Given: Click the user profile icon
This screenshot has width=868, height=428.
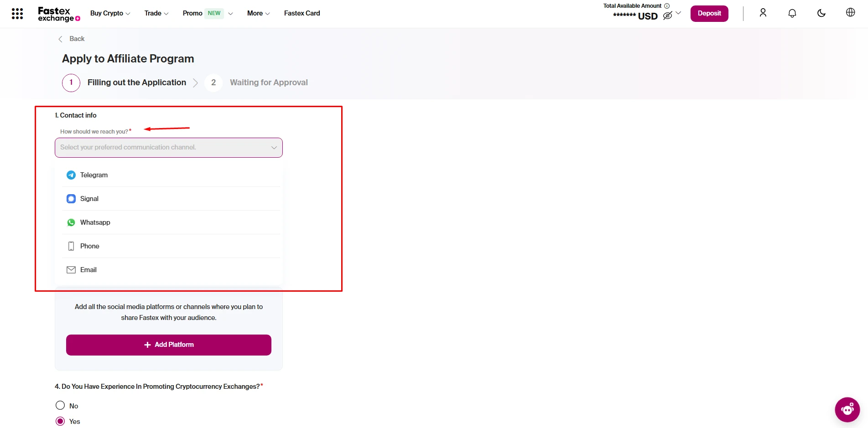Looking at the screenshot, I should click(x=763, y=13).
